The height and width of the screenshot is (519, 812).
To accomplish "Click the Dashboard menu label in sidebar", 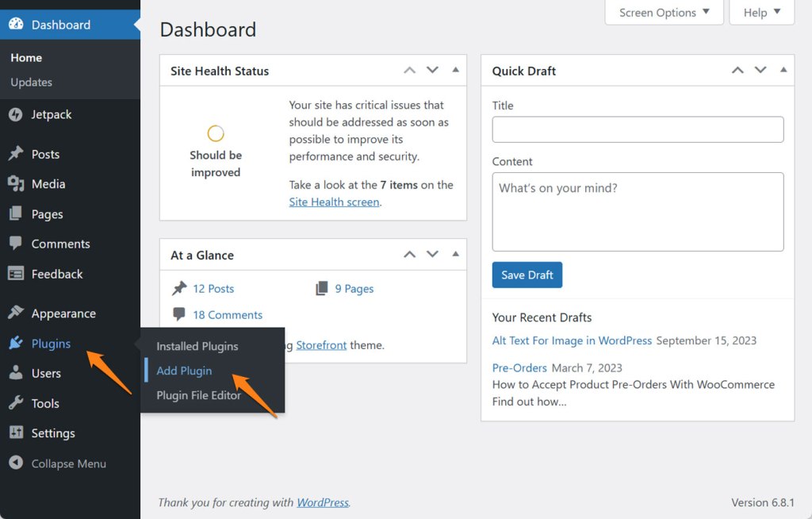I will click(x=60, y=25).
